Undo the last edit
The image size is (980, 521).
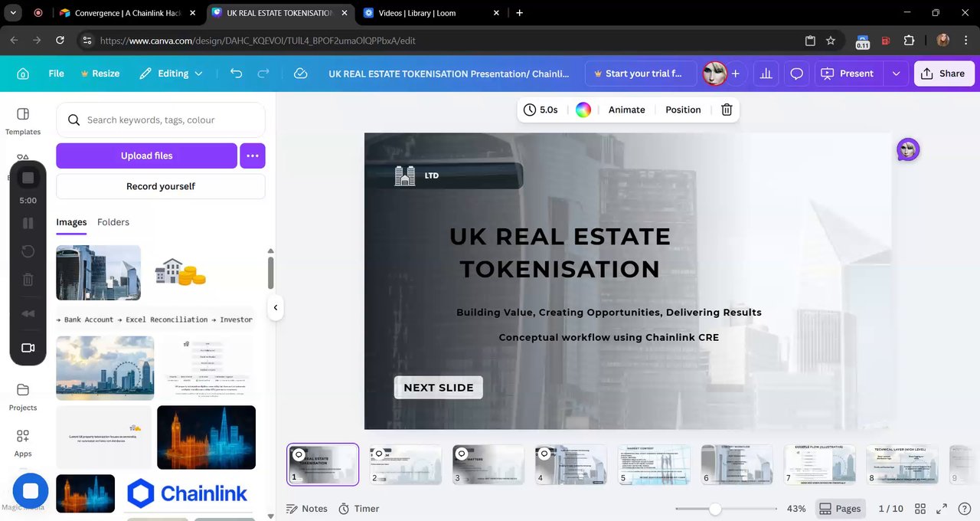coord(236,74)
